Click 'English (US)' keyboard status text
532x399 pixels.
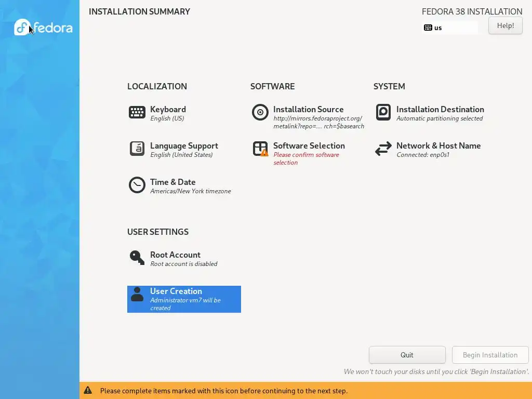point(167,118)
